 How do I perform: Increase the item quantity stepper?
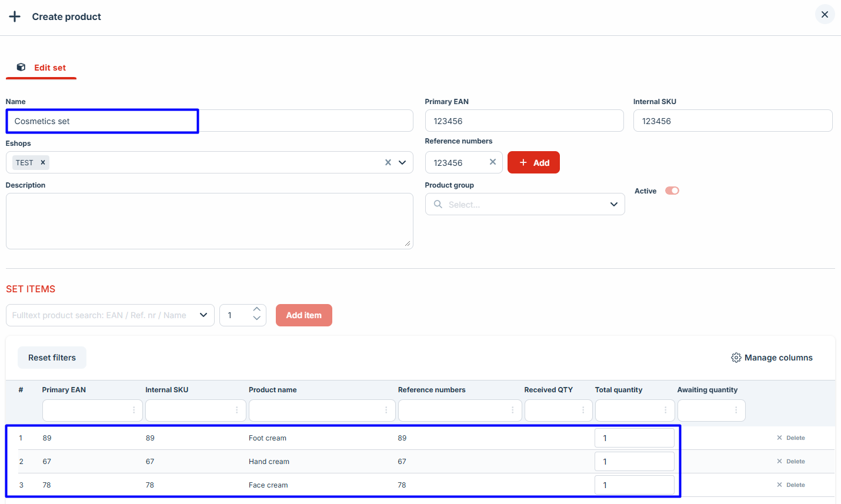pos(256,310)
